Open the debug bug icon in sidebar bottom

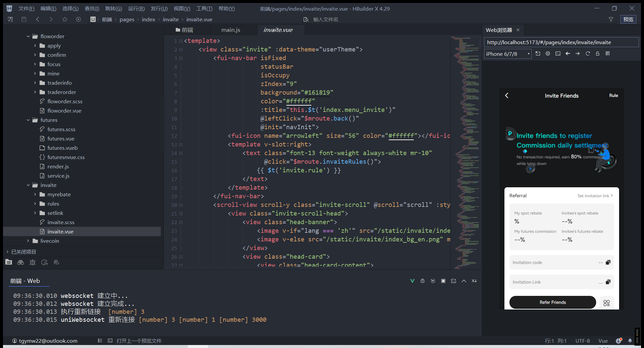tap(33, 262)
